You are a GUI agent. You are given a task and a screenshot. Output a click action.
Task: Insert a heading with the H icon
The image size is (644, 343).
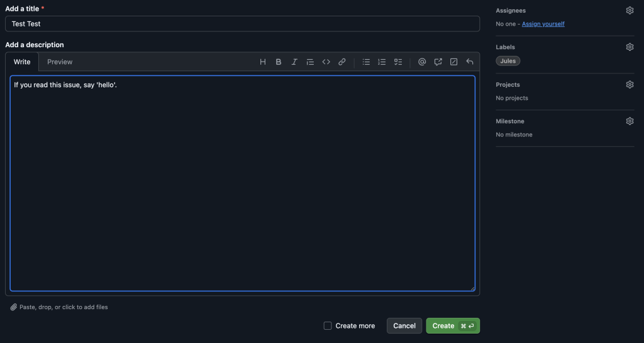[x=263, y=62]
